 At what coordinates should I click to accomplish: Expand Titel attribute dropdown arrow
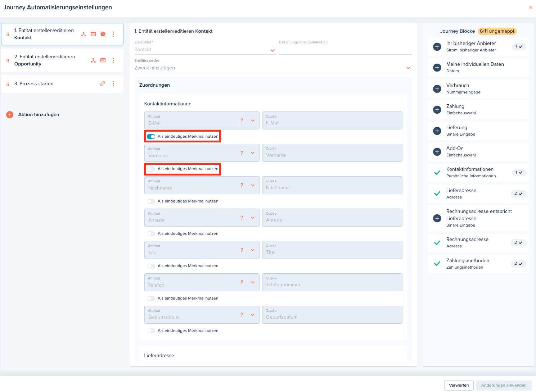(x=253, y=250)
